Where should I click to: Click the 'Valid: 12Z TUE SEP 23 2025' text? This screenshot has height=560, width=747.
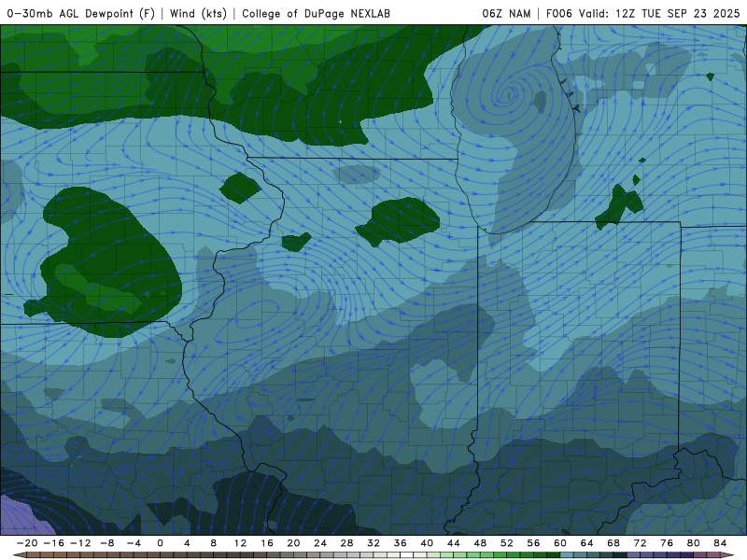[x=659, y=13]
